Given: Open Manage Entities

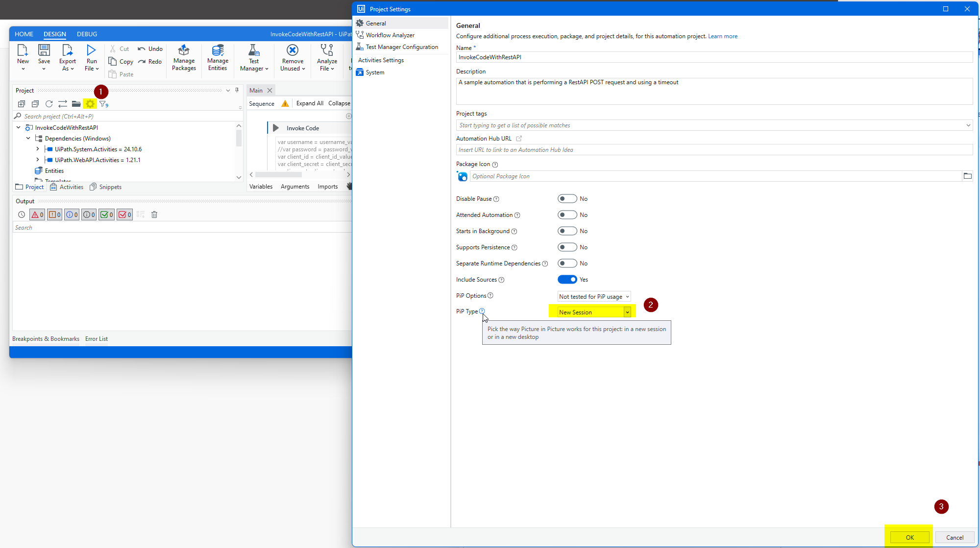Looking at the screenshot, I should click(218, 58).
